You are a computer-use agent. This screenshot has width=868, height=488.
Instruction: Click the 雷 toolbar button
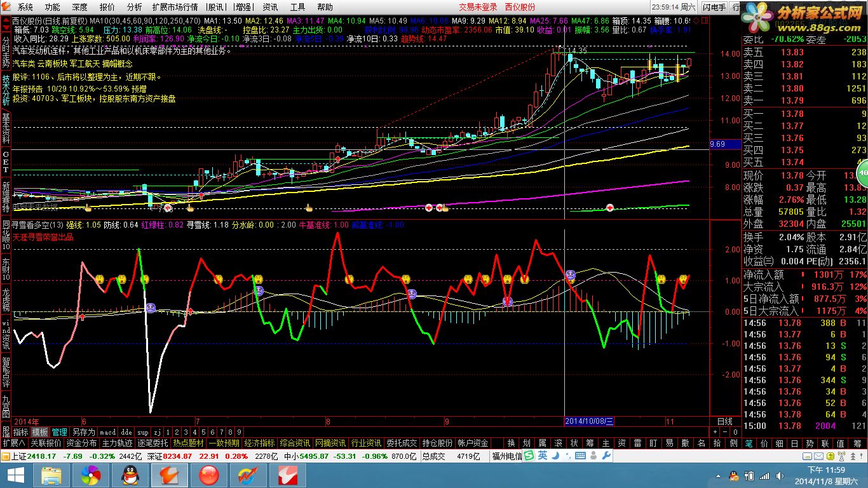[637, 443]
